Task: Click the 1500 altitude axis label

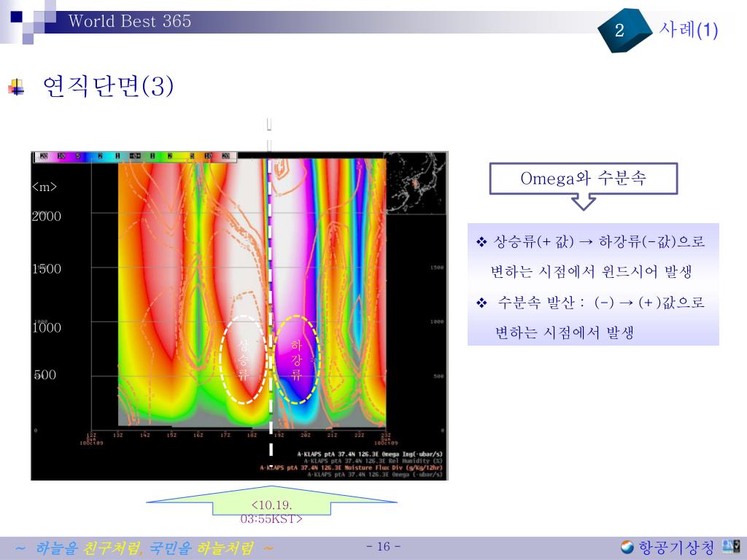Action: pos(46,268)
